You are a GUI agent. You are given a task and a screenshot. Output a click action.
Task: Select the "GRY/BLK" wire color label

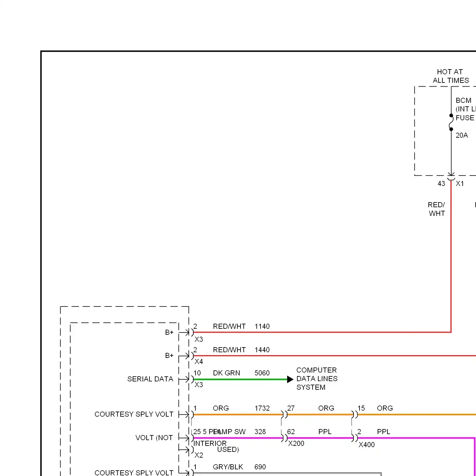click(x=228, y=467)
